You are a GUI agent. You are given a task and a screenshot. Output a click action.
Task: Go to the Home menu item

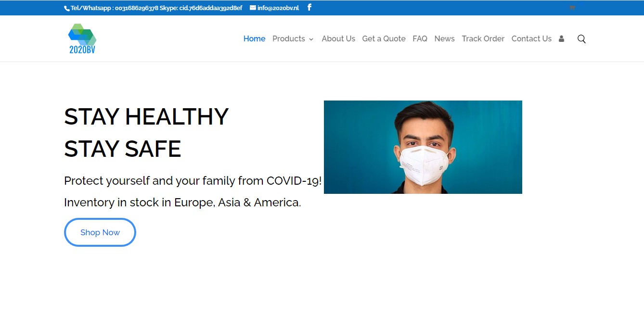pos(254,39)
